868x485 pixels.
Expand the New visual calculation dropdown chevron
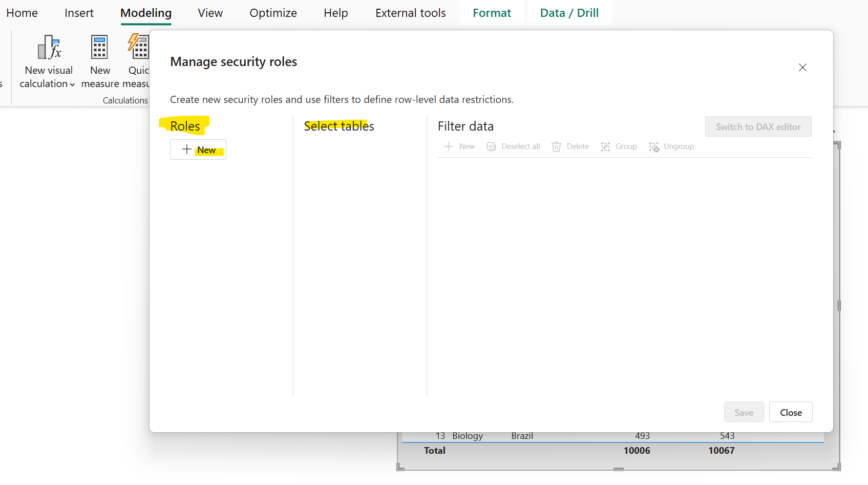[x=72, y=85]
